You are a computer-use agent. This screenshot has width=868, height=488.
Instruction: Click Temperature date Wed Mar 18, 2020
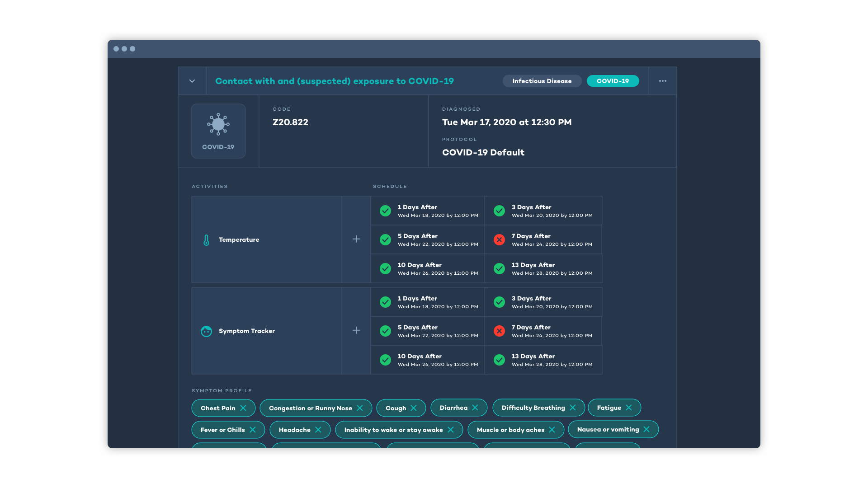[438, 216]
